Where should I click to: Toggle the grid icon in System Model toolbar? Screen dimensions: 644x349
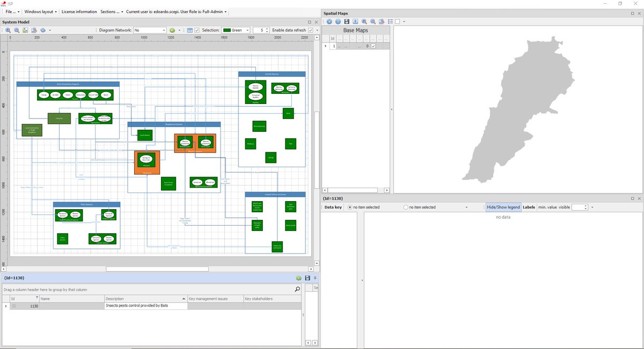189,30
